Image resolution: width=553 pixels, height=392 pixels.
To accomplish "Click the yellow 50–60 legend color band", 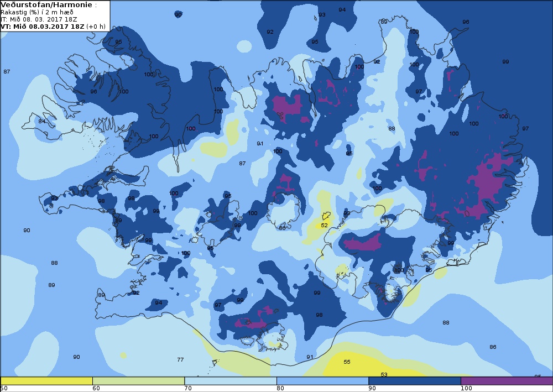I will [x=46, y=381].
